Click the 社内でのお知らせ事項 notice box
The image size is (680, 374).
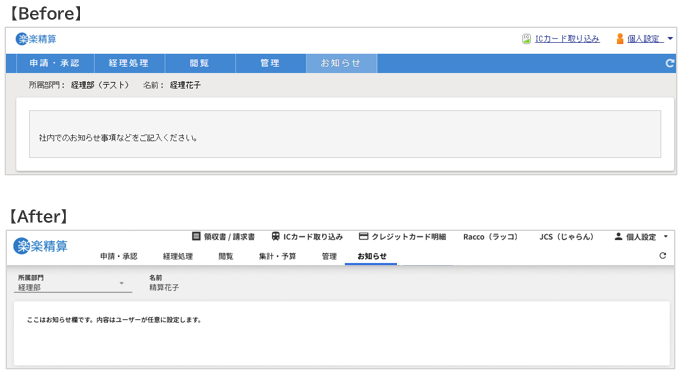pyautogui.click(x=345, y=134)
